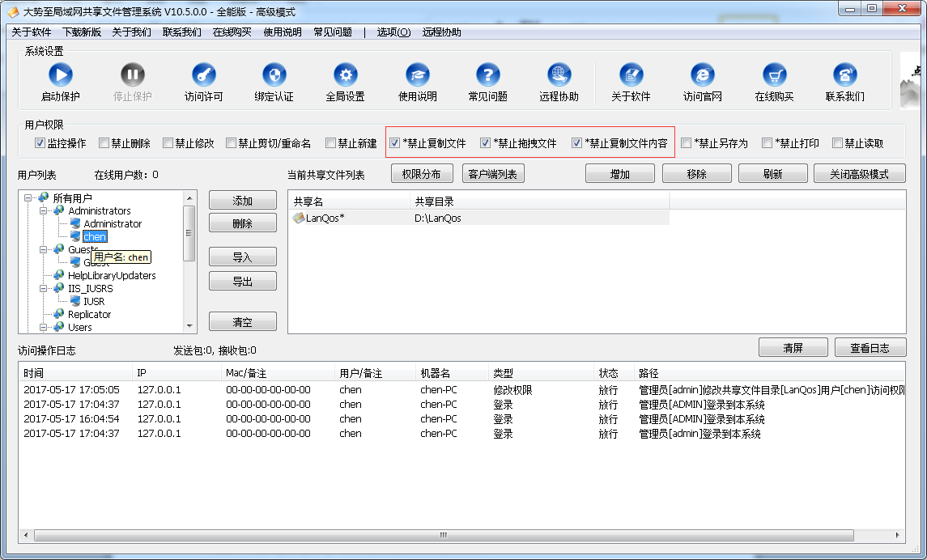Viewport: 927px width, 560px height.
Task: Open 使用说明 instructions graduation cap icon
Action: (417, 75)
